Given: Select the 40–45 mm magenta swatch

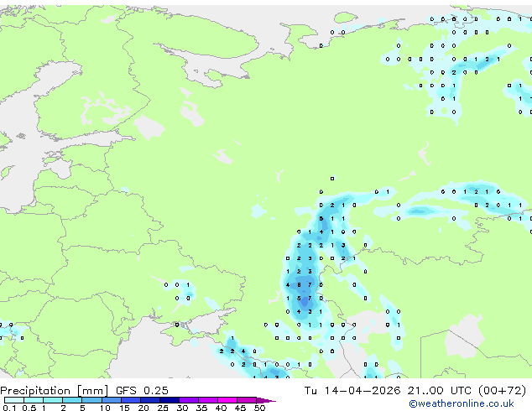Looking at the screenshot, I should tap(227, 400).
